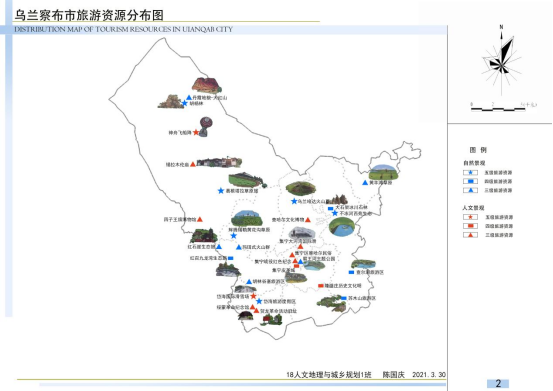
Task: Click the blue rectangle marker beside 苏木山旅游区
Action: (x=344, y=298)
